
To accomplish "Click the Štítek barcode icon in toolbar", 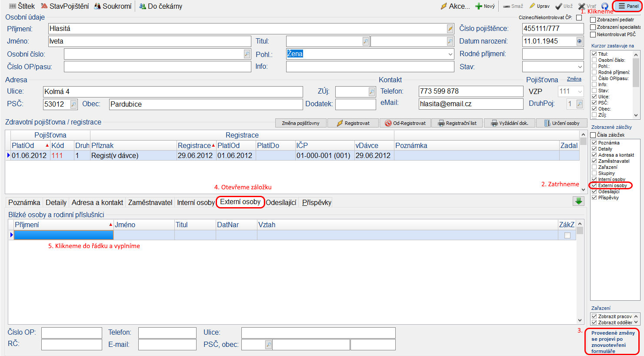I will pos(12,6).
